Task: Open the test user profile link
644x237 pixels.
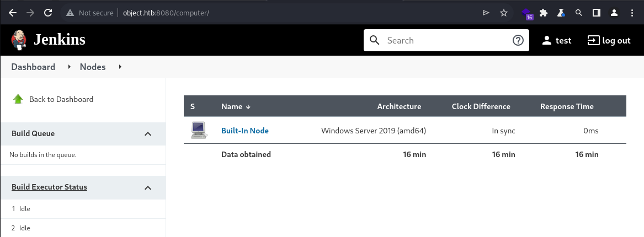Action: click(556, 40)
